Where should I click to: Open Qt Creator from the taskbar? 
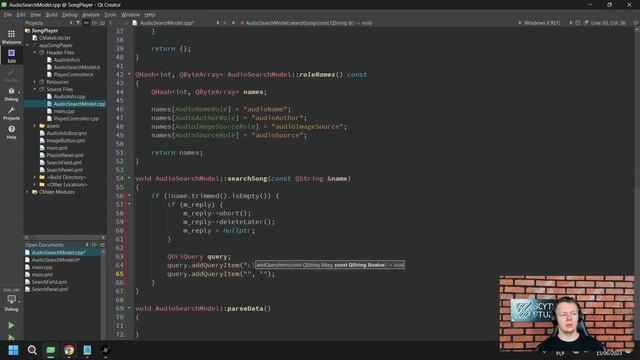[x=51, y=350]
